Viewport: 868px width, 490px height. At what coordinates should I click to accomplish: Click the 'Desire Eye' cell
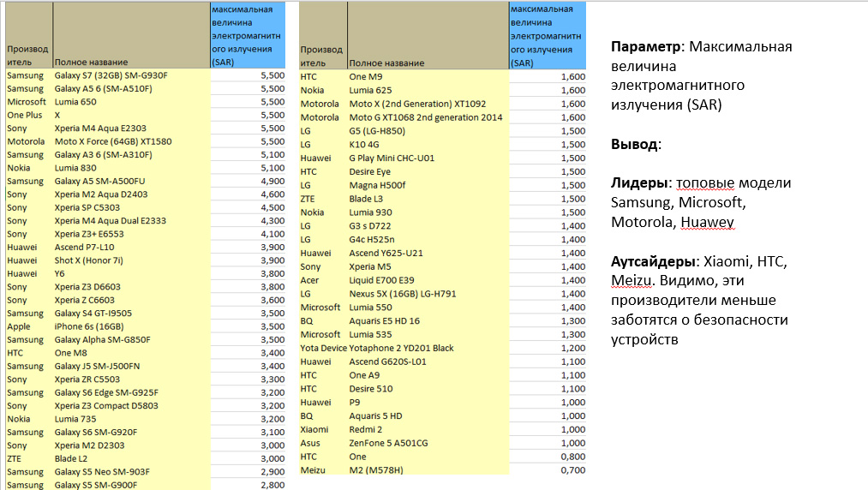point(428,171)
